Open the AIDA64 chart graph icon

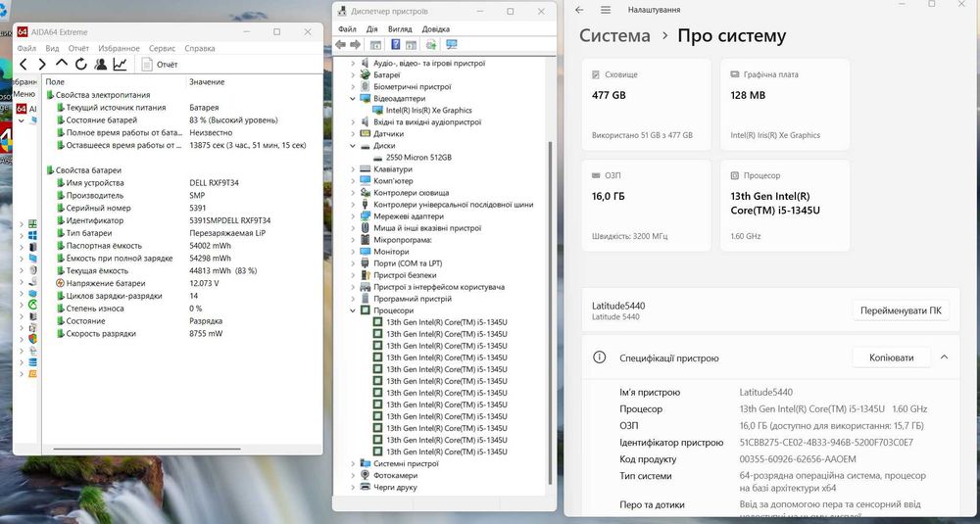120,65
